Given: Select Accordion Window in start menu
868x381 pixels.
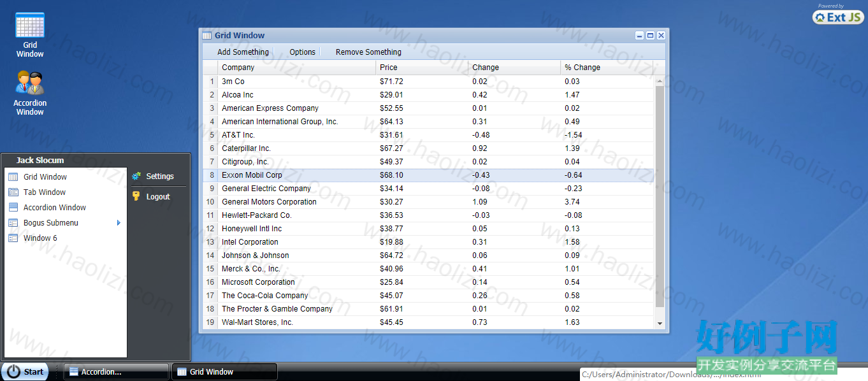Looking at the screenshot, I should (64, 208).
